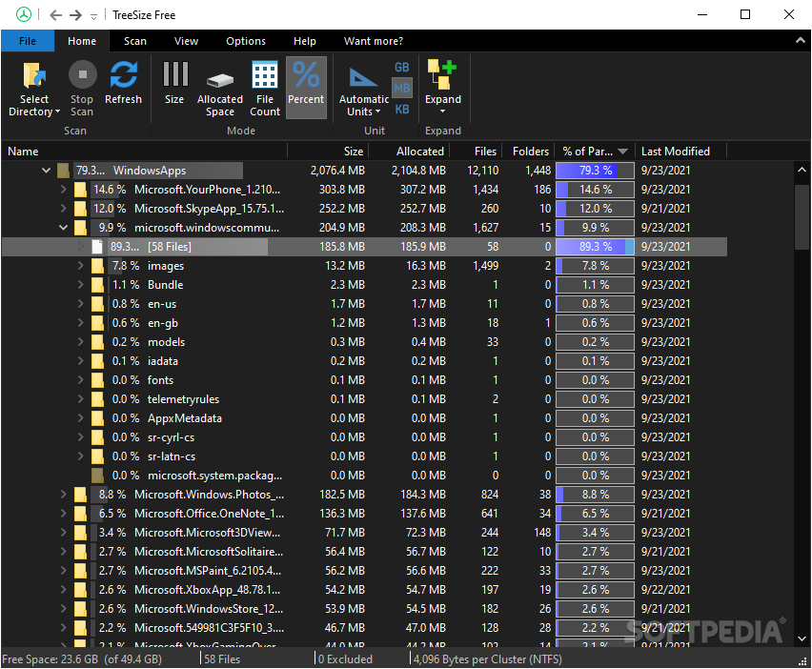
Task: Click the 89.3 % percent bar
Action: point(595,247)
